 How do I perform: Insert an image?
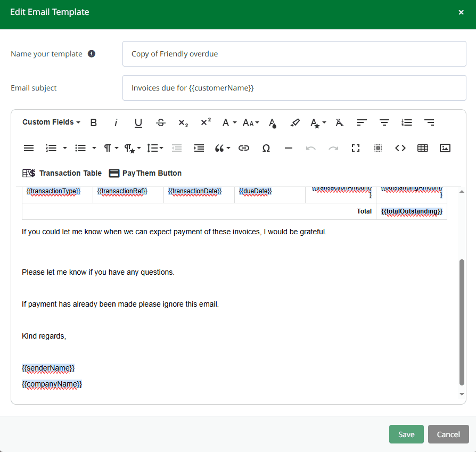point(445,148)
